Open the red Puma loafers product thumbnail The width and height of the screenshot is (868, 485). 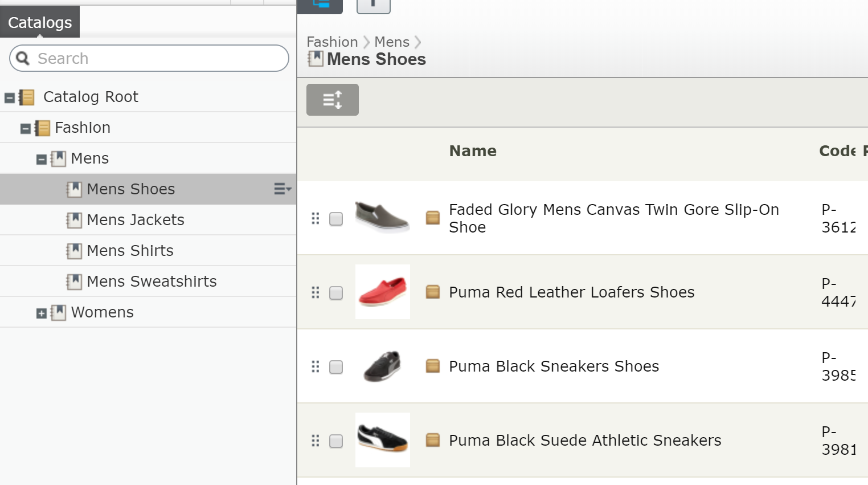[382, 292]
